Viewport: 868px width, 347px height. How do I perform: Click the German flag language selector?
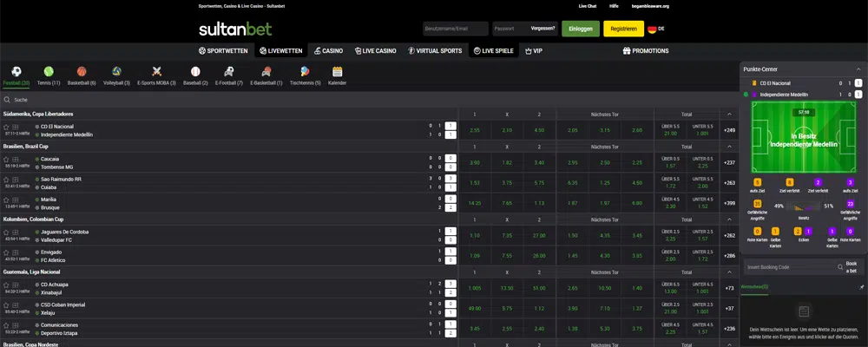tap(652, 29)
